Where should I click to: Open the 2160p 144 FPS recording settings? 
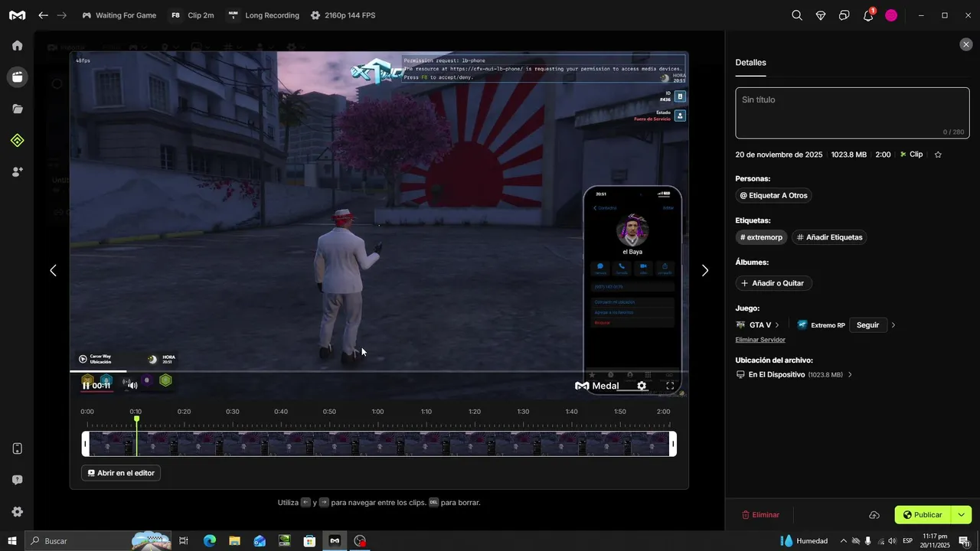[343, 15]
